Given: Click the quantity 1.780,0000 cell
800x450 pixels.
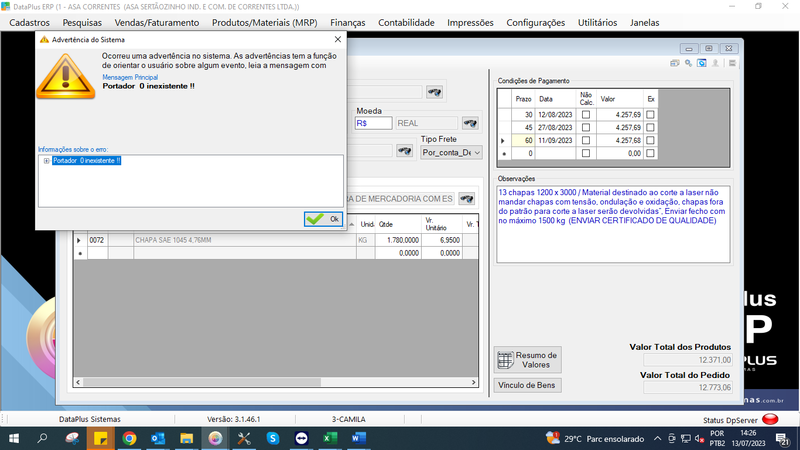Looking at the screenshot, I should 398,240.
